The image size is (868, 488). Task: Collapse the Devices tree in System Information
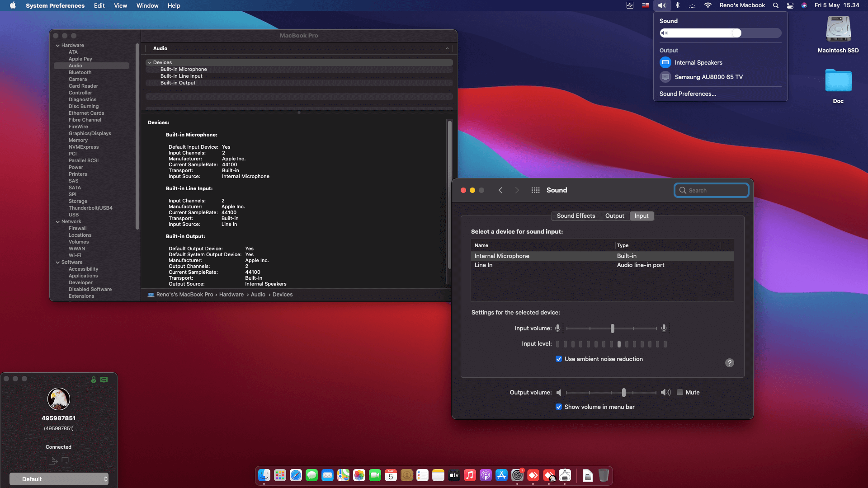(150, 62)
